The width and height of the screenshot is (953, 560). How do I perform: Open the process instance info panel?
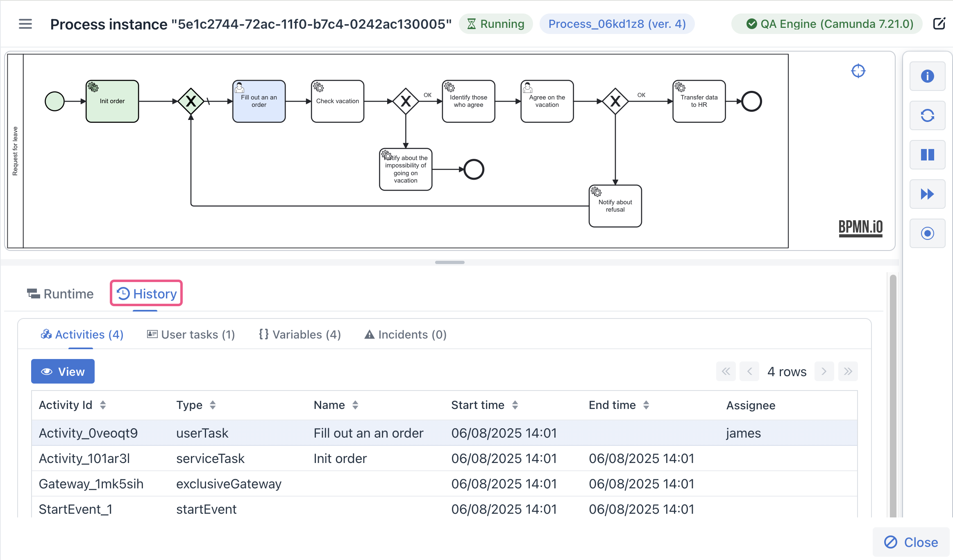pos(928,76)
